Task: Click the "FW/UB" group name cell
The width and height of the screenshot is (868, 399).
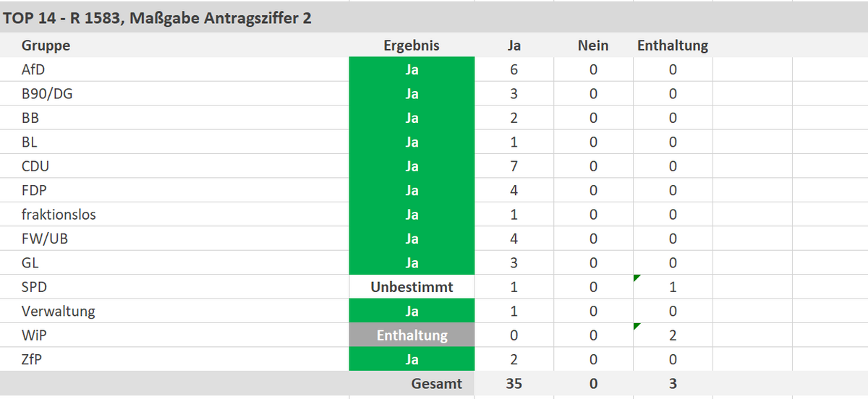Action: click(x=45, y=239)
